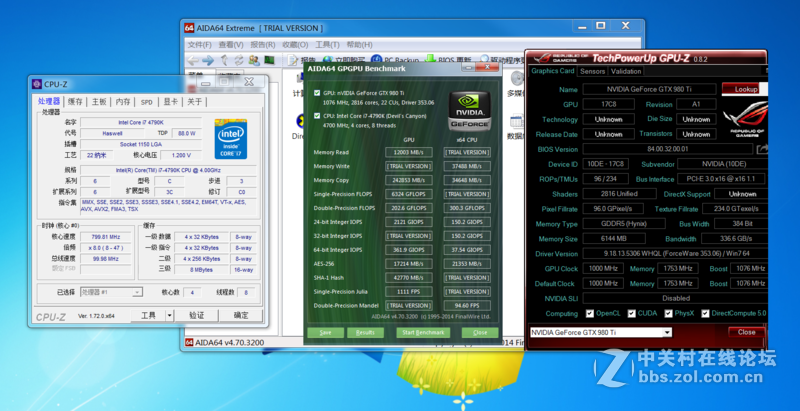The image size is (800, 411).
Task: Switch to 主板 tab in CPU-Z
Action: (99, 101)
